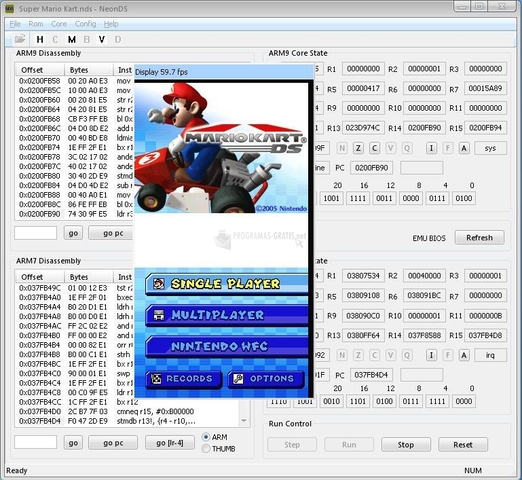This screenshot has width=522, height=480.
Task: Open the File menu
Action: pyautogui.click(x=15, y=24)
